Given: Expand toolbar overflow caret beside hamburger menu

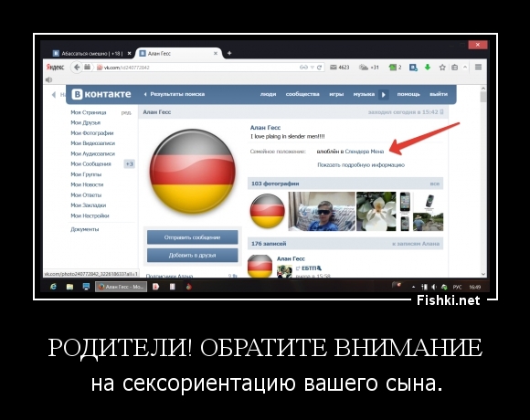Looking at the screenshot, I should coord(465,68).
